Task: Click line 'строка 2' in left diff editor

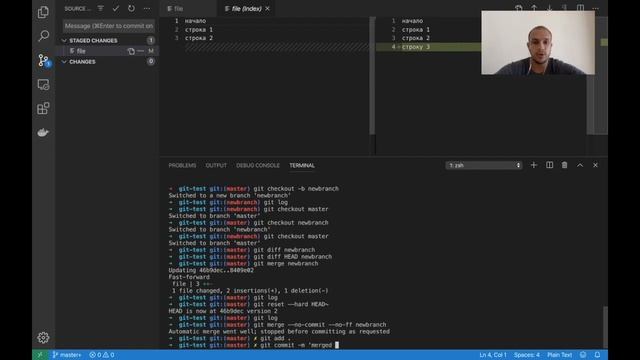Action: point(199,38)
